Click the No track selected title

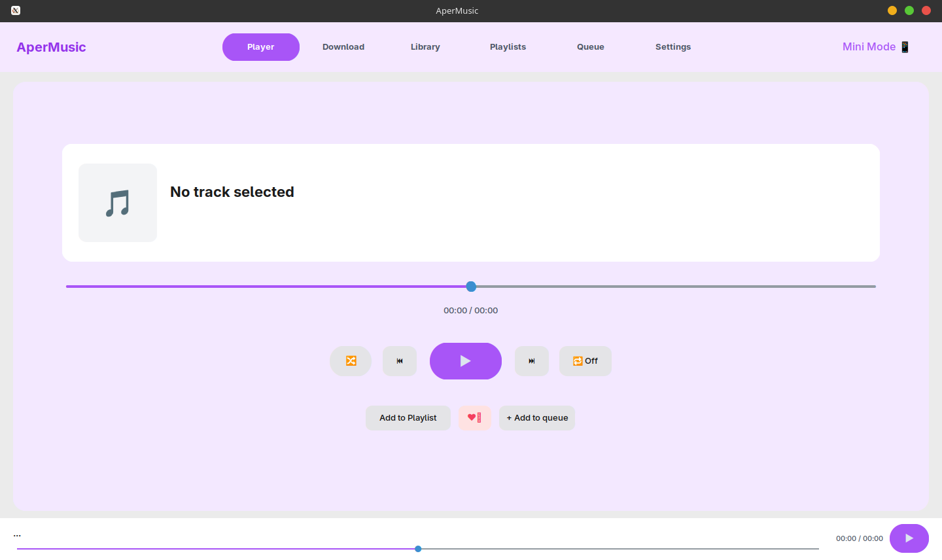(232, 192)
